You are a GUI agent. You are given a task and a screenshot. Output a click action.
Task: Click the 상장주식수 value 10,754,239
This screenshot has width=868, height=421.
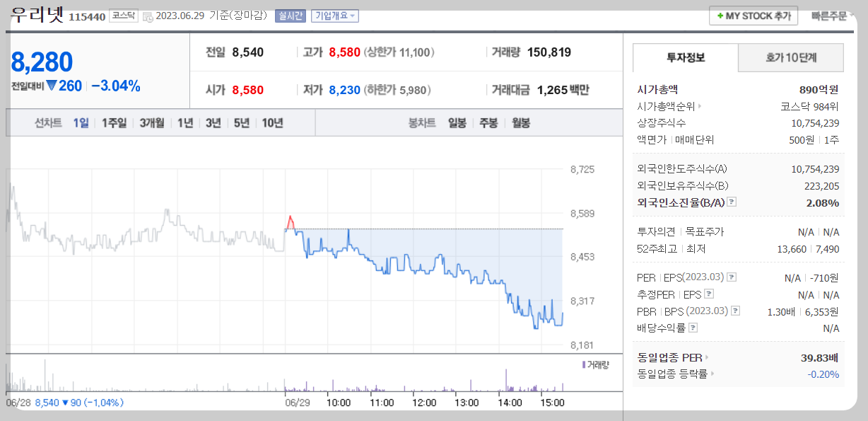[x=816, y=122]
